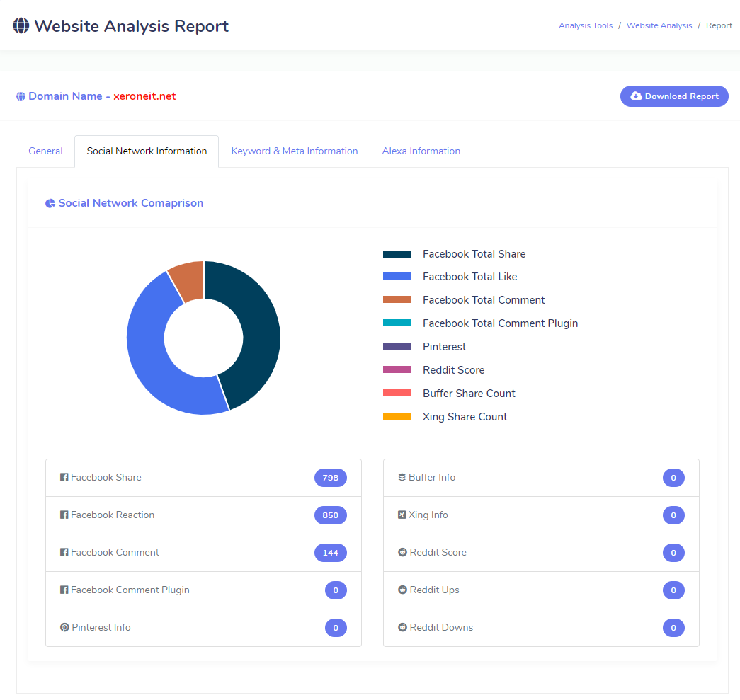Open the General tab

pyautogui.click(x=45, y=151)
